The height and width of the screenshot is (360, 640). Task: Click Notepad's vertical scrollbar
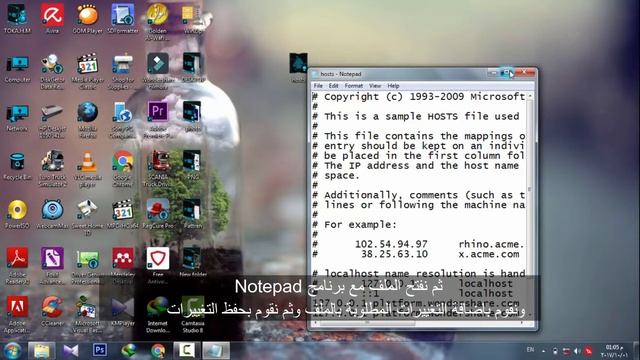click(x=530, y=204)
